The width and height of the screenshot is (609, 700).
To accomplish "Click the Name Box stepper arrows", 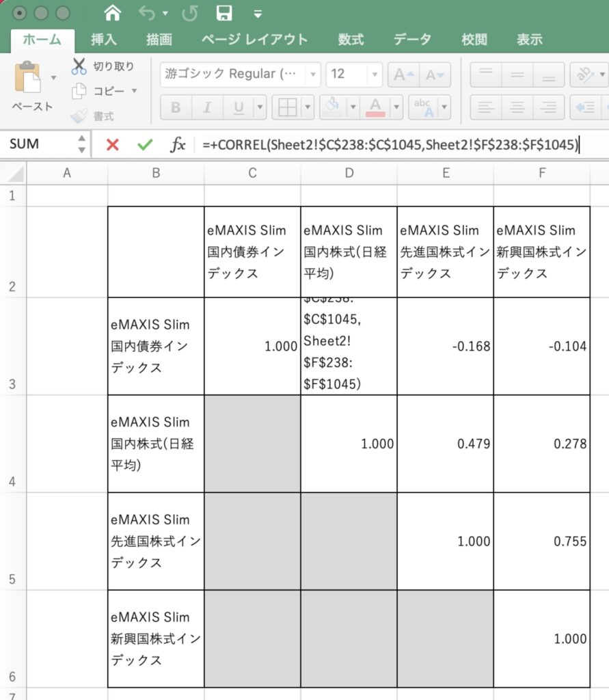I will (82, 144).
